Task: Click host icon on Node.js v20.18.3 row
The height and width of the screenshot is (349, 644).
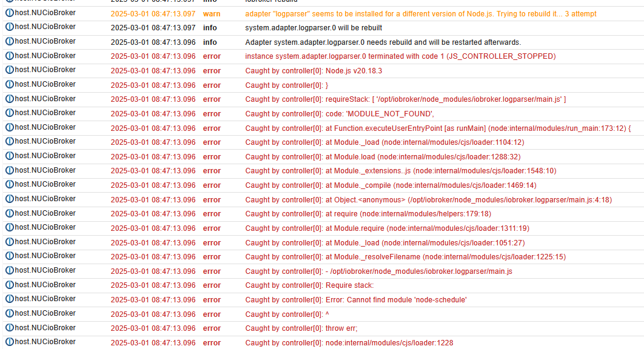Action: [10, 70]
